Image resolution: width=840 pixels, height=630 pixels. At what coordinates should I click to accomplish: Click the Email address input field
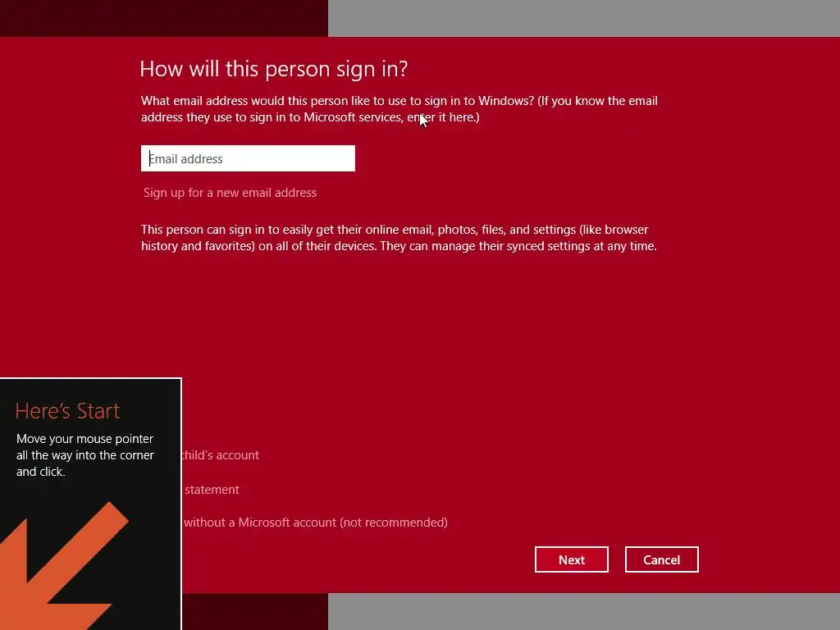pos(248,158)
